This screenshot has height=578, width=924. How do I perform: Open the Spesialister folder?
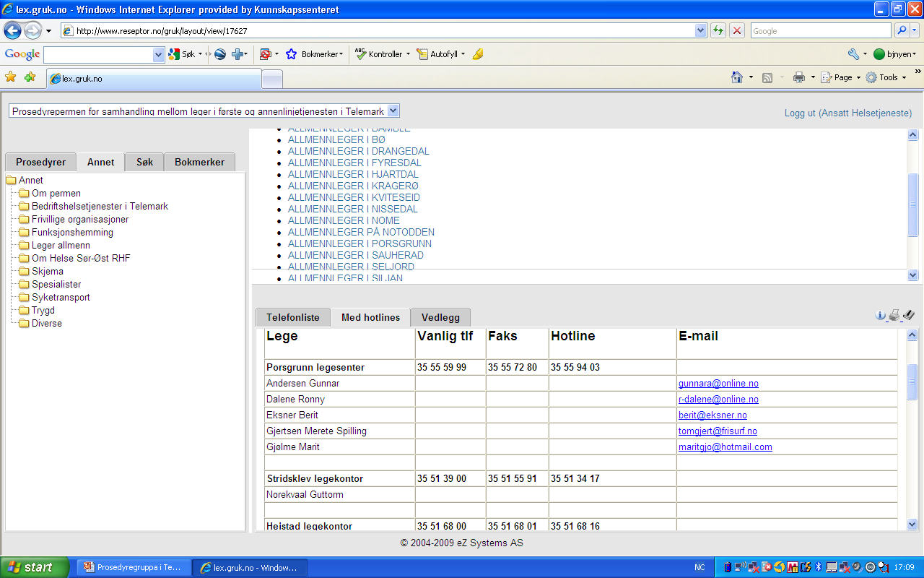(56, 284)
